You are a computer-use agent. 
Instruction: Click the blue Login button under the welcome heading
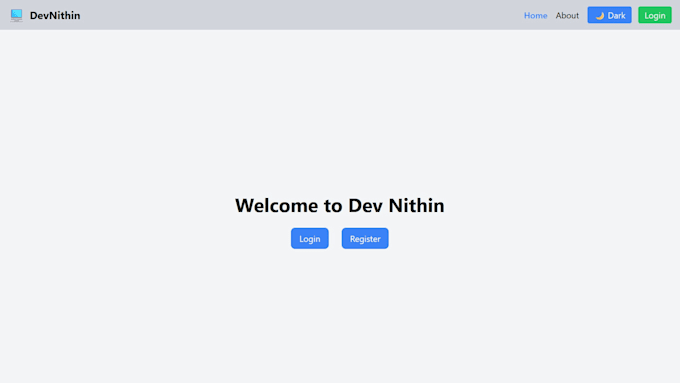tap(310, 239)
